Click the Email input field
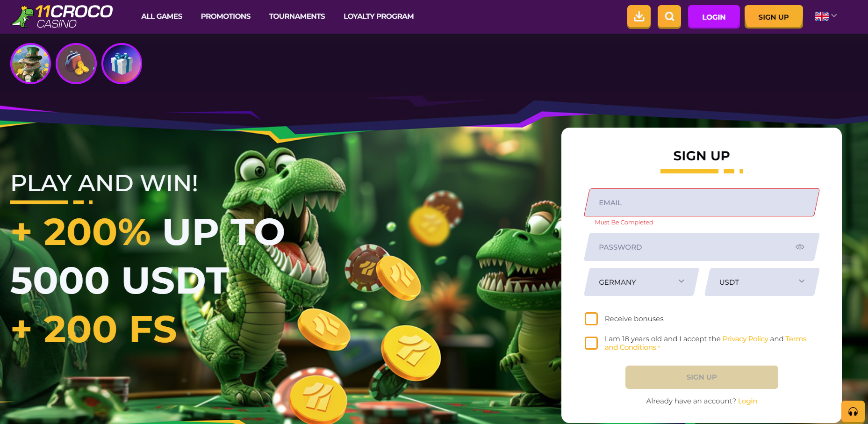 (x=702, y=202)
